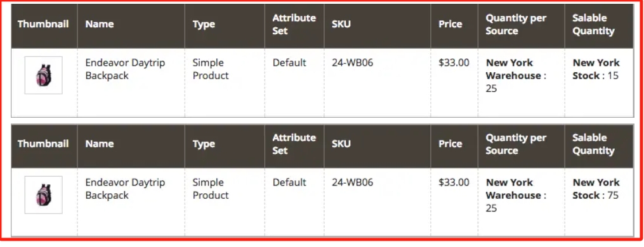Click $33.00 price in first table
This screenshot has width=644, height=247.
point(454,63)
